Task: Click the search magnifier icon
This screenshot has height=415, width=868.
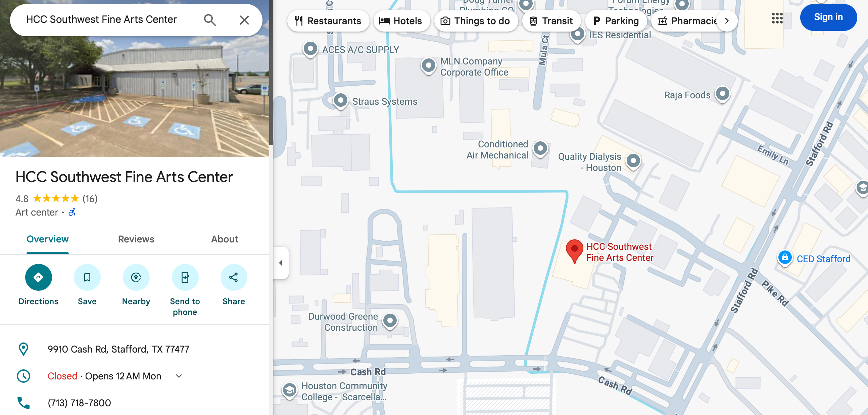Action: 209,20
